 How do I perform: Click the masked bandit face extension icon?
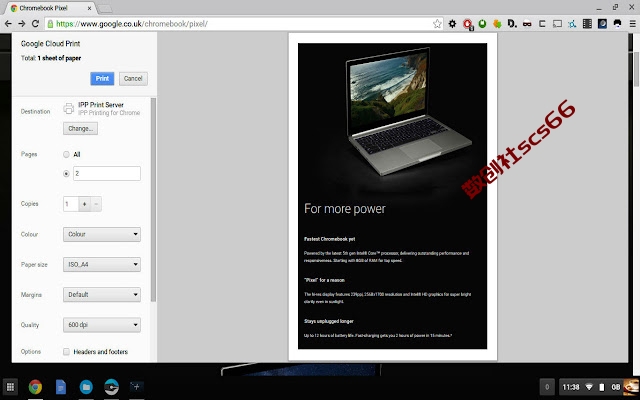(x=527, y=24)
